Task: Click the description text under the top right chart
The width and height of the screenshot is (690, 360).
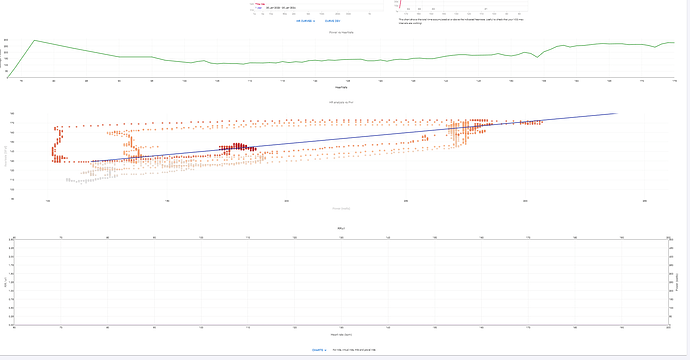Action: [x=461, y=21]
